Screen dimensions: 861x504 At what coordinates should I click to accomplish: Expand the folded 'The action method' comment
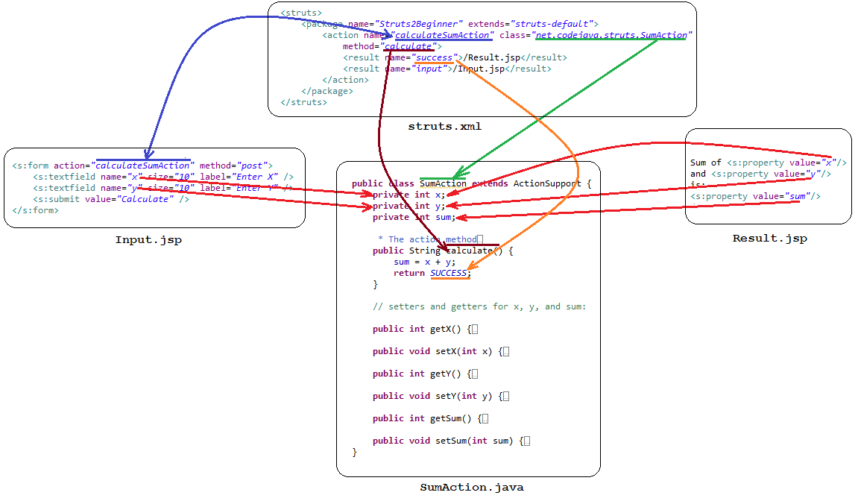(480, 239)
